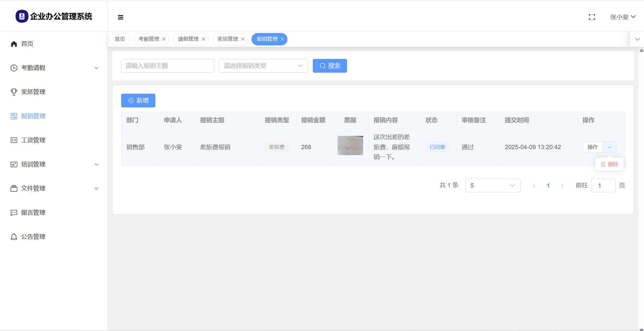Click the 搜索 button
The width and height of the screenshot is (644, 331).
330,66
